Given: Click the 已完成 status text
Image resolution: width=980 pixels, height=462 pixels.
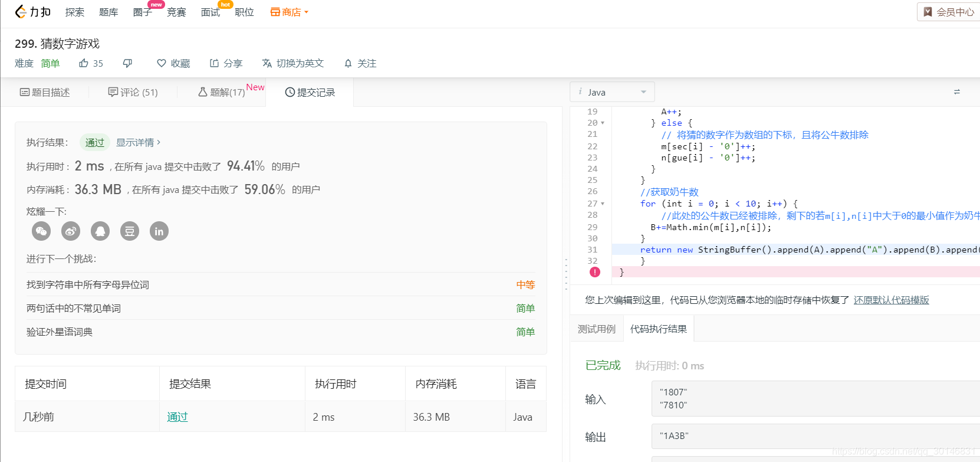Looking at the screenshot, I should pyautogui.click(x=603, y=366).
